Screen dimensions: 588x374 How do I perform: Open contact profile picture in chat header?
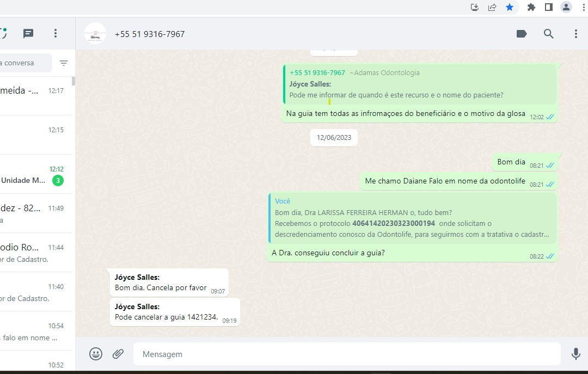click(x=95, y=34)
